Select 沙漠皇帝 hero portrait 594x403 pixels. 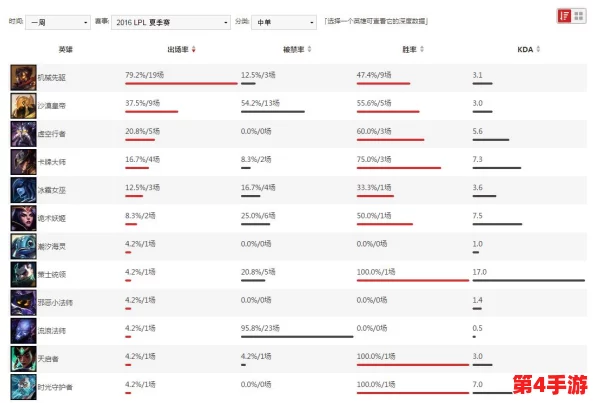pos(23,106)
